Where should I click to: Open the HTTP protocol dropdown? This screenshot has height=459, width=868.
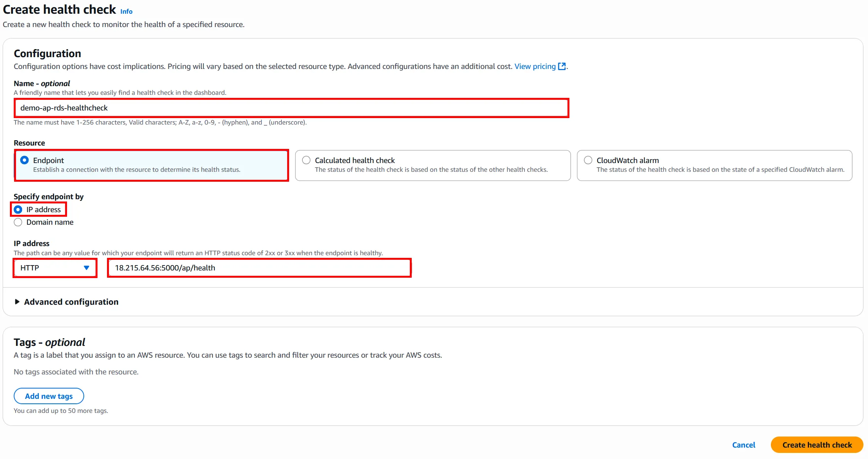click(x=50, y=268)
